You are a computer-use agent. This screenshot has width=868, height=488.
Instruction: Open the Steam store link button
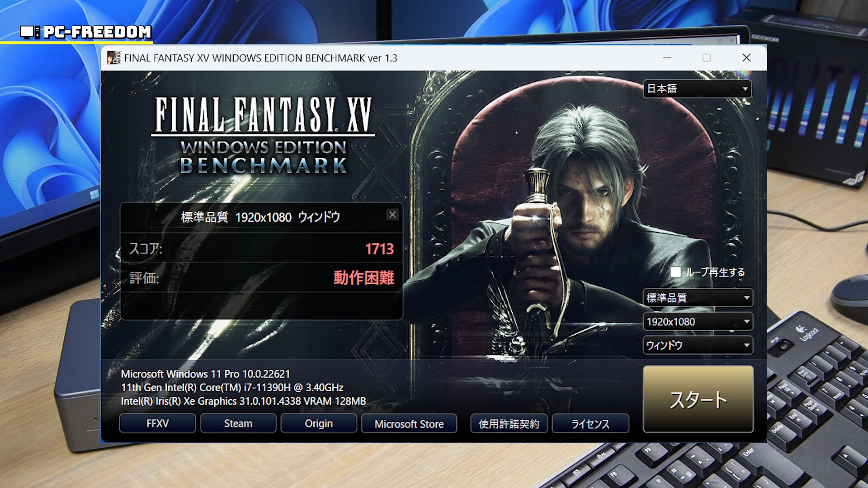pyautogui.click(x=238, y=423)
